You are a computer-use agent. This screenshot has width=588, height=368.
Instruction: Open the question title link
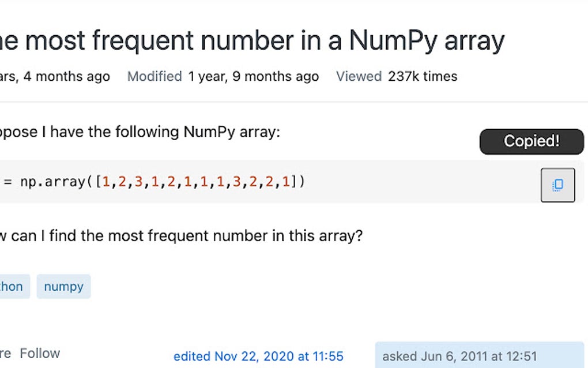[x=252, y=40]
